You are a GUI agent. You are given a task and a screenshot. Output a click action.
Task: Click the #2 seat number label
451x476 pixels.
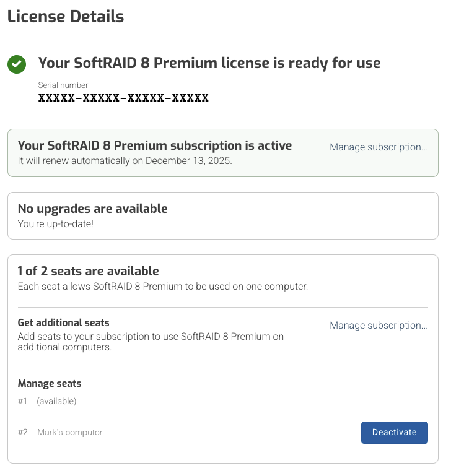click(23, 432)
